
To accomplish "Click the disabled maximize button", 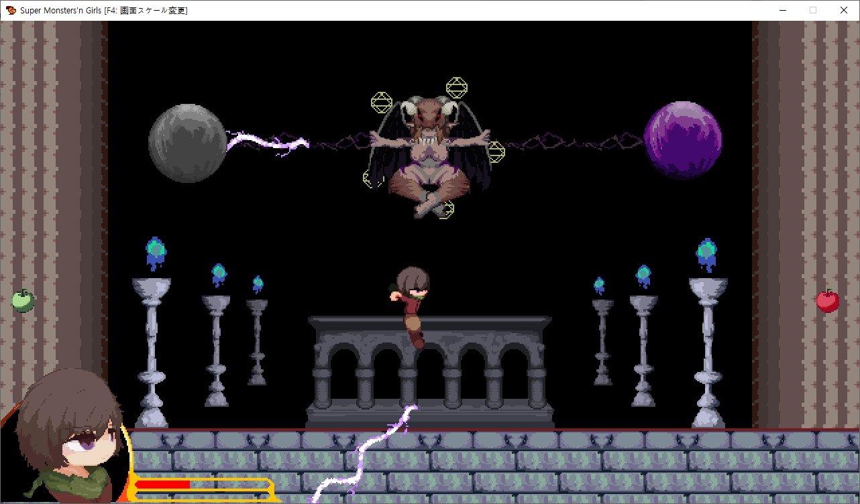I will click(813, 10).
